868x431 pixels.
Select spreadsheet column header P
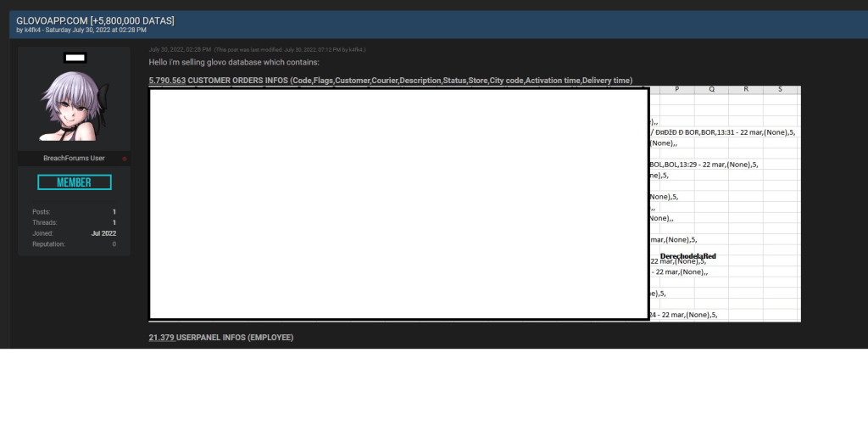676,89
